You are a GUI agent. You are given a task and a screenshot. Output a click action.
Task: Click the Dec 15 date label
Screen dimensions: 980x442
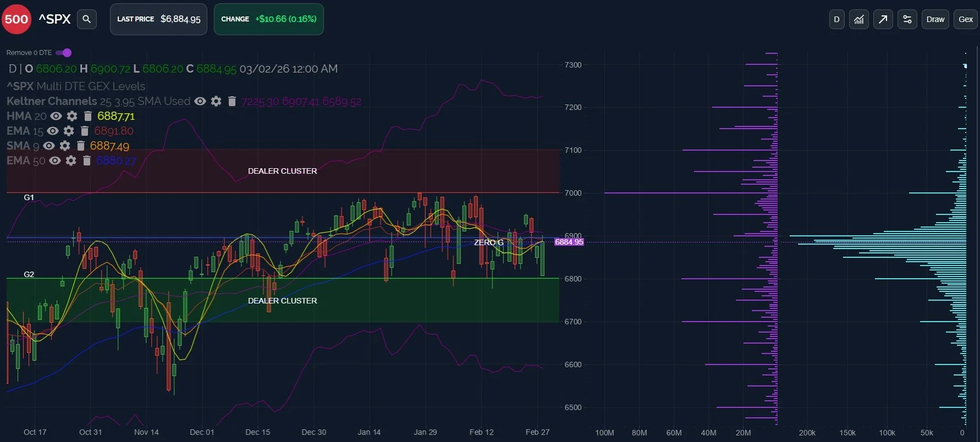click(x=257, y=432)
